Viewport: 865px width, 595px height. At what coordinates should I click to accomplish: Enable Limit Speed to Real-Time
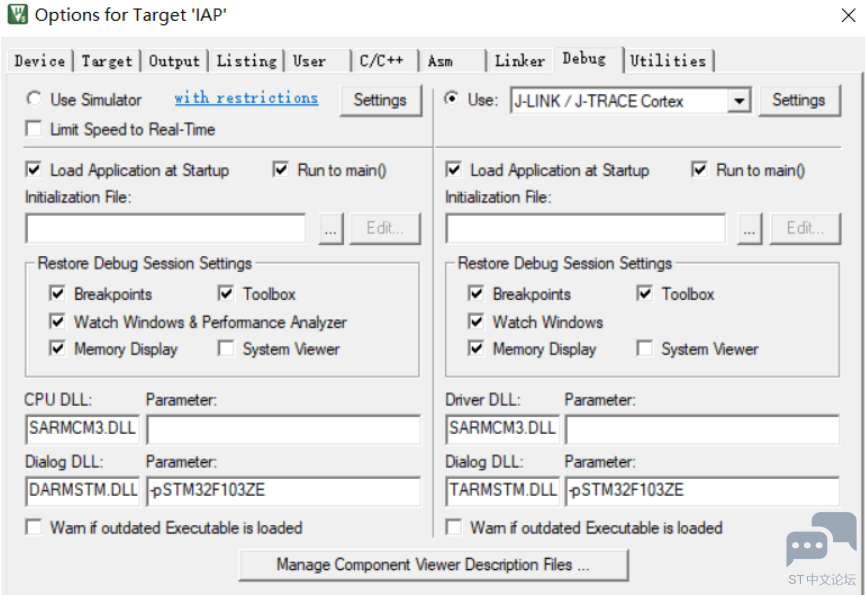pyautogui.click(x=34, y=129)
